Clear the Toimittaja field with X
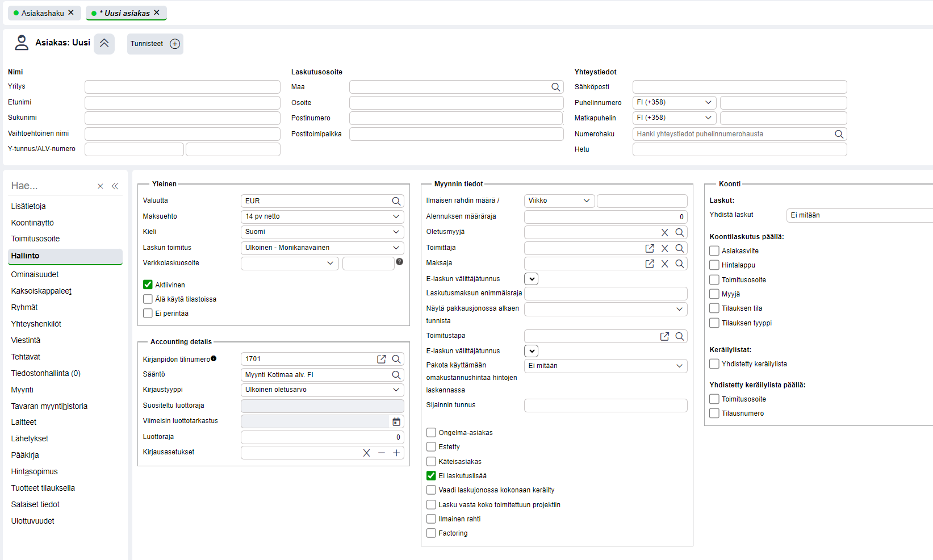 coord(665,248)
